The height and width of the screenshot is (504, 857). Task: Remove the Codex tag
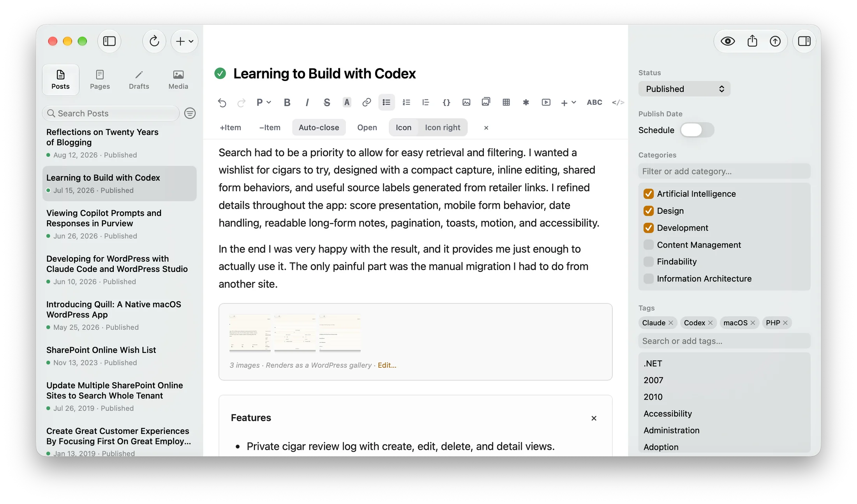[711, 323]
